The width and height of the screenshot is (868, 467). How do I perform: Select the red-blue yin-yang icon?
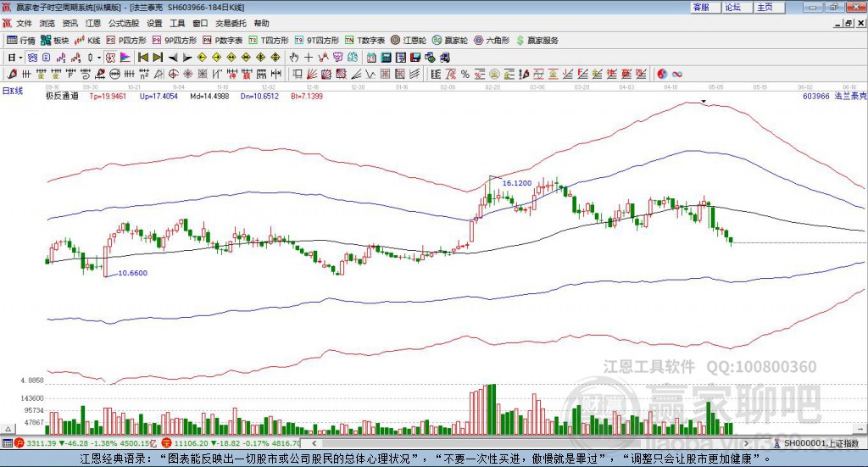662,74
